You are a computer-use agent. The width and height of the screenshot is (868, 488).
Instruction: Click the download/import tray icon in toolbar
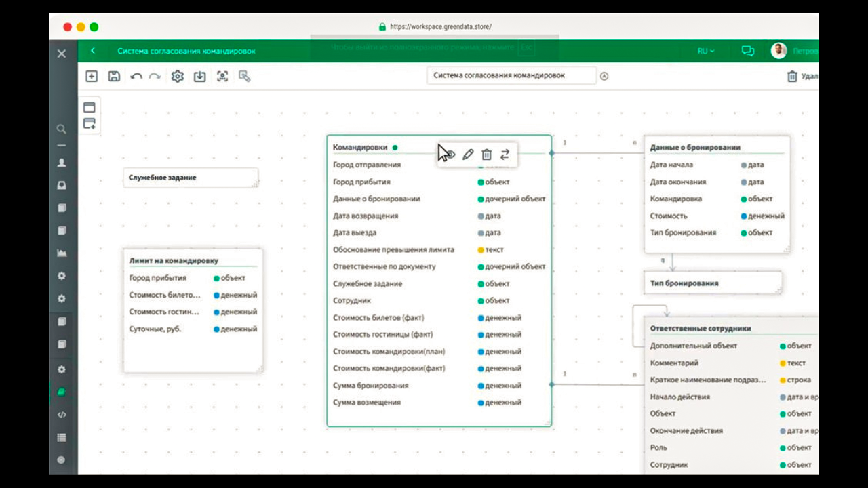click(x=199, y=77)
